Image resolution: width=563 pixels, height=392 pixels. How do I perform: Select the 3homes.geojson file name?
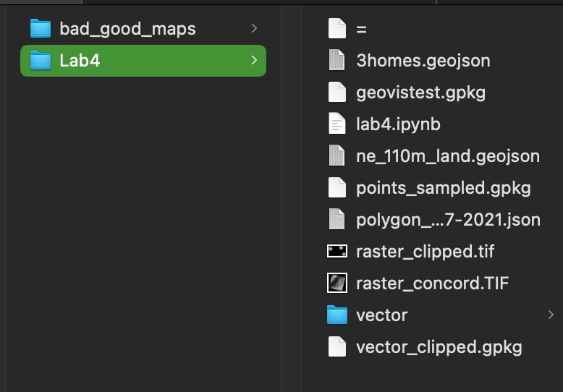tap(423, 61)
